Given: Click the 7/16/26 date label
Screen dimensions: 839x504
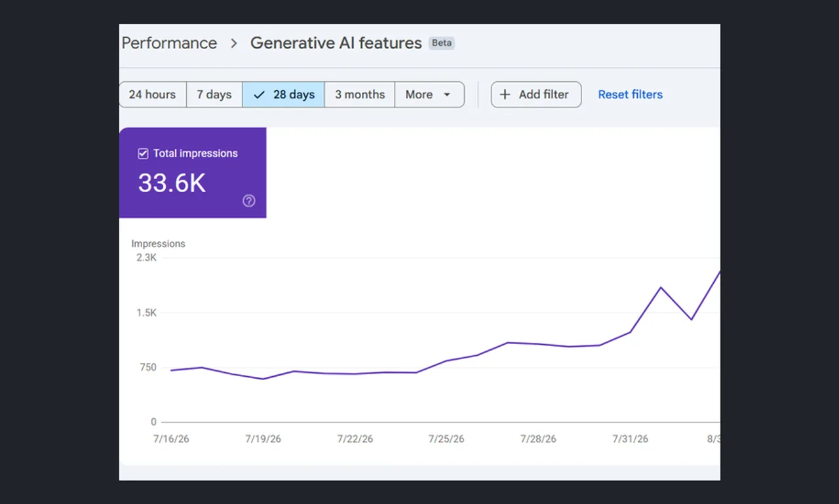Looking at the screenshot, I should pos(171,439).
